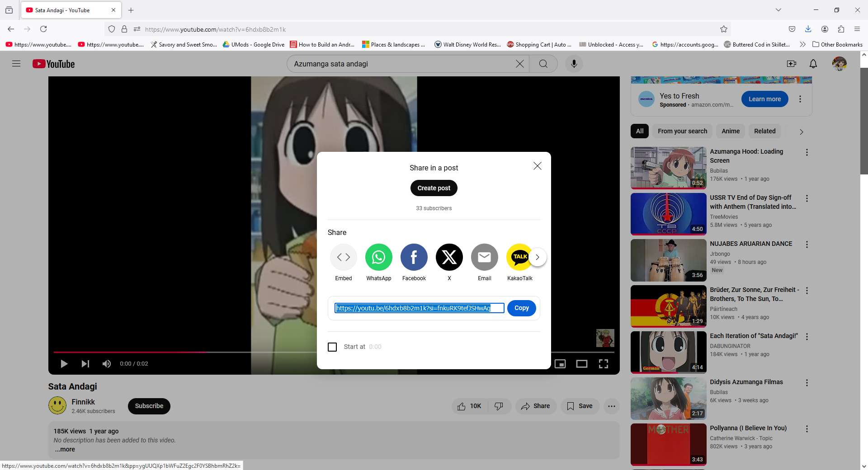
Task: Expand description with ...more
Action: pos(65,450)
